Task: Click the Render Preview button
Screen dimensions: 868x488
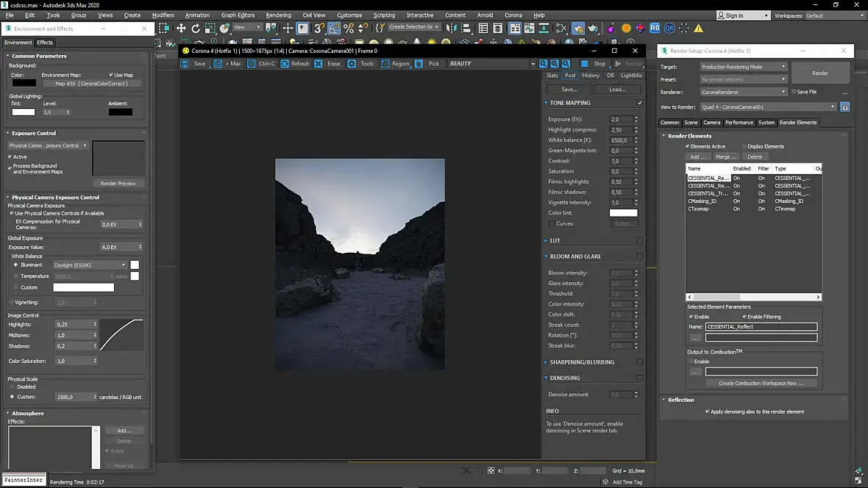Action: (x=118, y=183)
